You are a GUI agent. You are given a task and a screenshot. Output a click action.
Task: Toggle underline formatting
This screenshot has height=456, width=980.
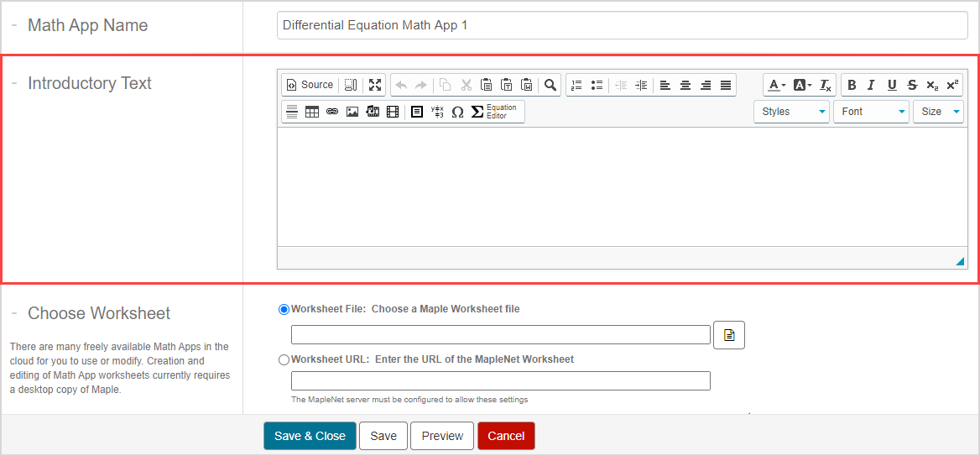(x=892, y=85)
